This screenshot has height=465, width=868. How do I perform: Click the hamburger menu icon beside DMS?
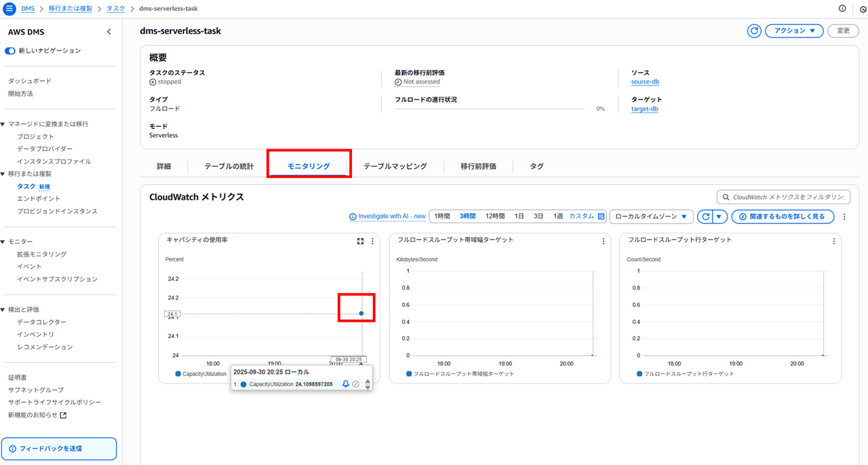point(9,8)
